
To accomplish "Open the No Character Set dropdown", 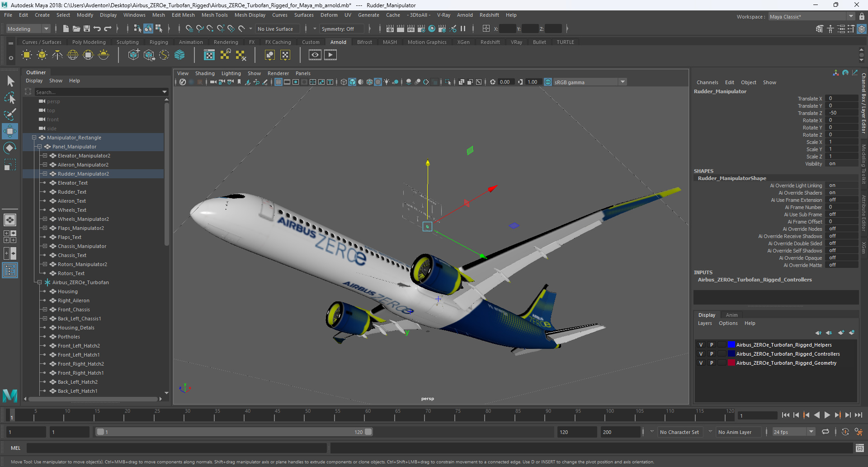I will [679, 432].
